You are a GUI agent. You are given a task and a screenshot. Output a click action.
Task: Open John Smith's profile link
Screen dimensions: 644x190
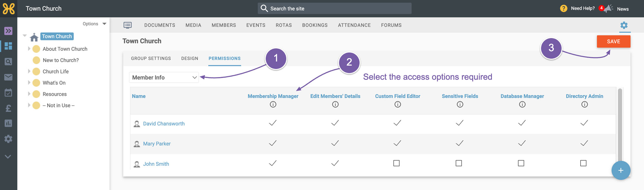click(156, 164)
